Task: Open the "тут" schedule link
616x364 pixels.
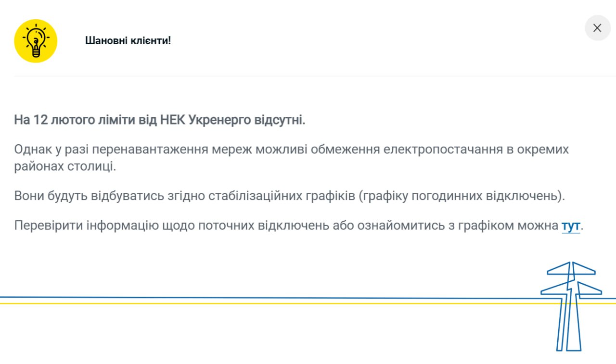Action: click(570, 226)
